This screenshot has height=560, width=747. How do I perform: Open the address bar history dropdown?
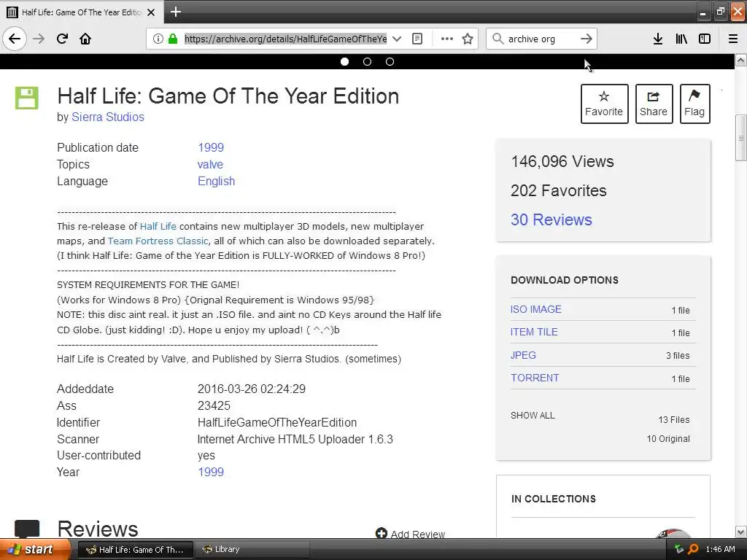396,39
